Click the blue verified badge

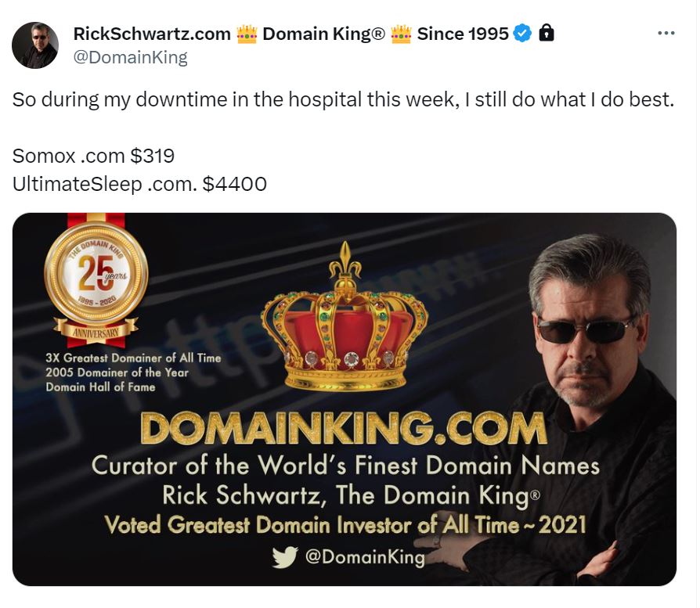523,34
